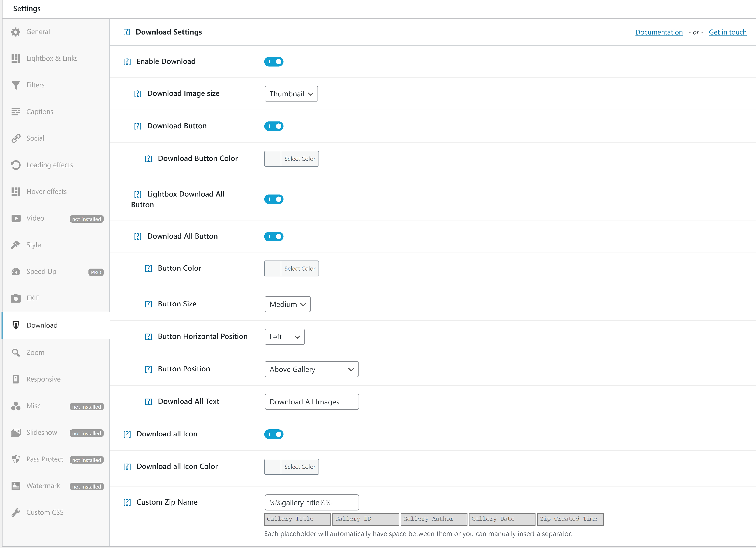Switch to the Loading effects tab
The height and width of the screenshot is (548, 756).
pyautogui.click(x=56, y=165)
